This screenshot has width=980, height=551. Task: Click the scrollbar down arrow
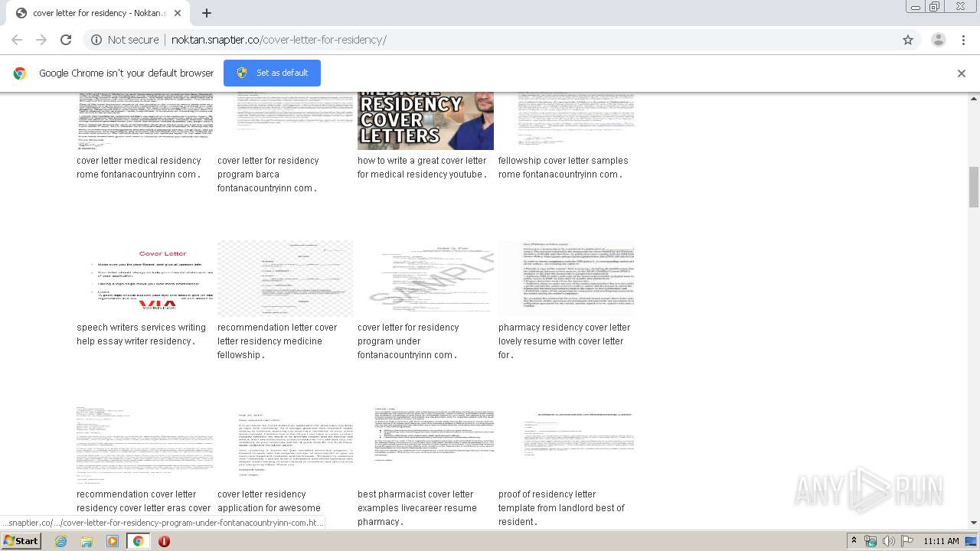(974, 523)
